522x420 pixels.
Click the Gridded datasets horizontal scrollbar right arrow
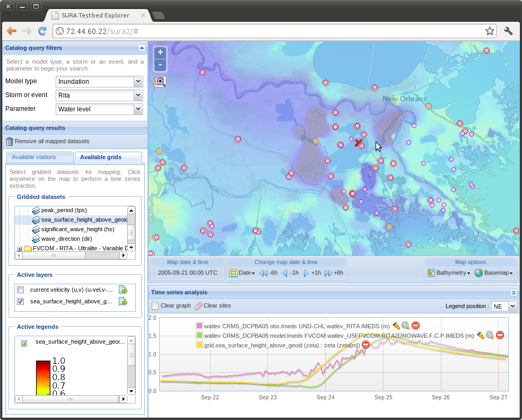pyautogui.click(x=124, y=255)
